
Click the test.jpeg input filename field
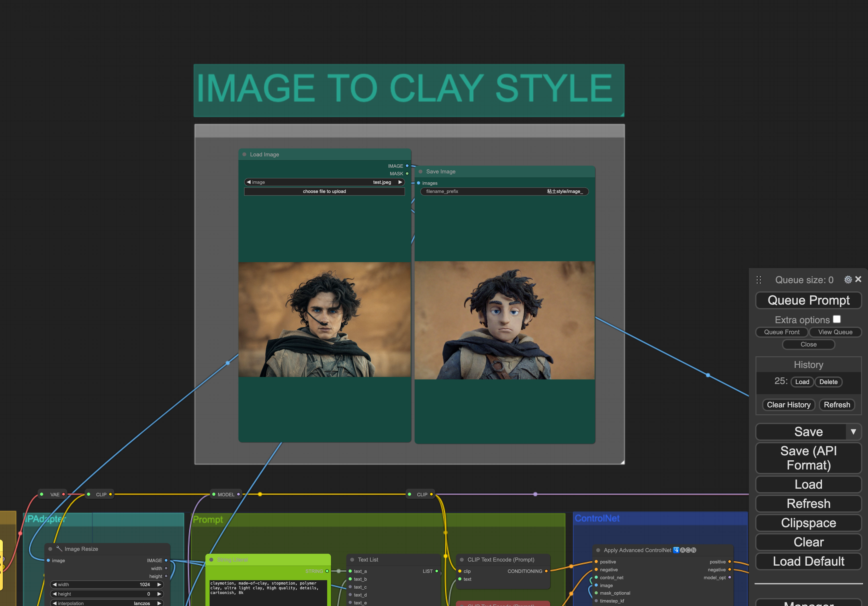point(324,182)
